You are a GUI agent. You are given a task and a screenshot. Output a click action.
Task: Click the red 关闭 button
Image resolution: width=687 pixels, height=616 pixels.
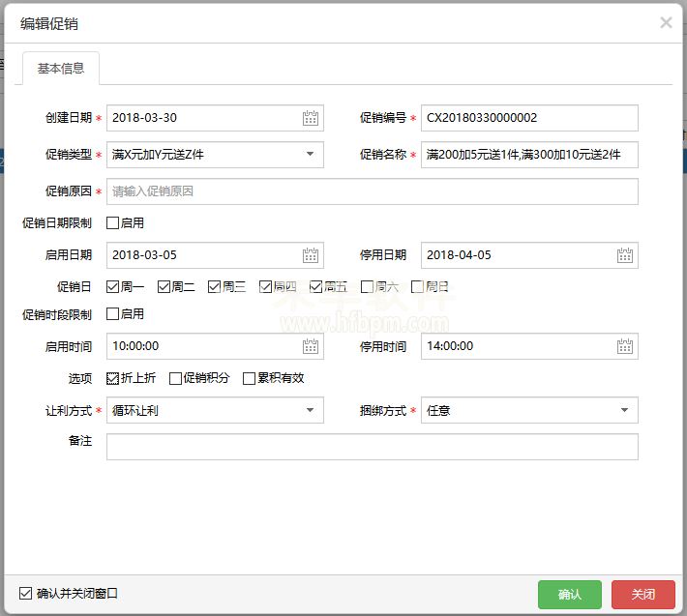point(642,594)
